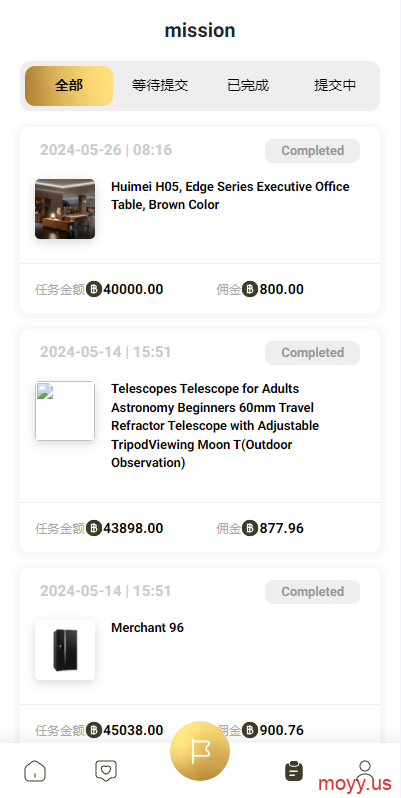Open the office table product thumbnail
401x798 pixels.
[x=65, y=209]
